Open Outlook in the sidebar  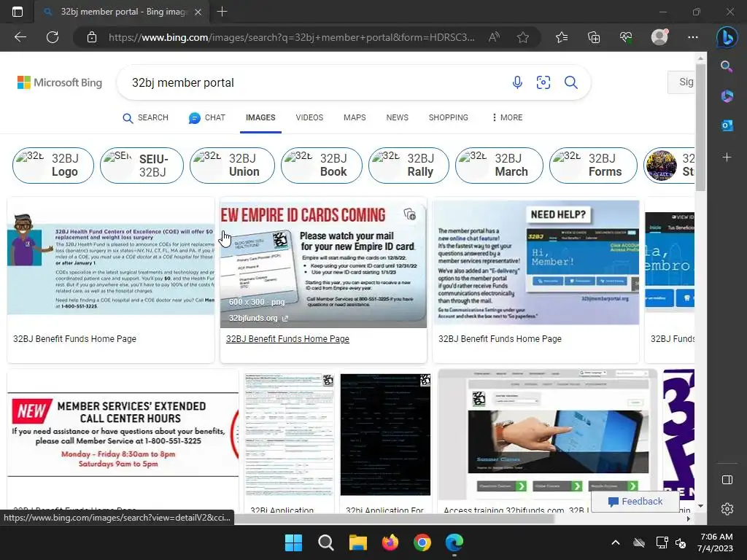click(727, 125)
